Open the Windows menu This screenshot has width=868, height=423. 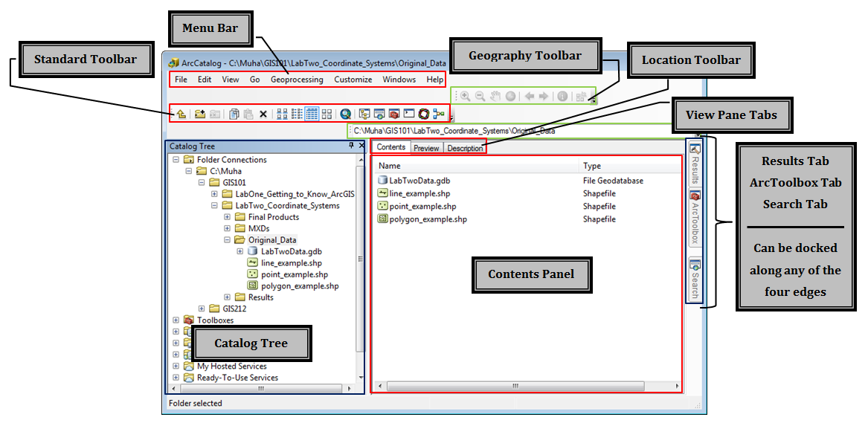click(399, 80)
